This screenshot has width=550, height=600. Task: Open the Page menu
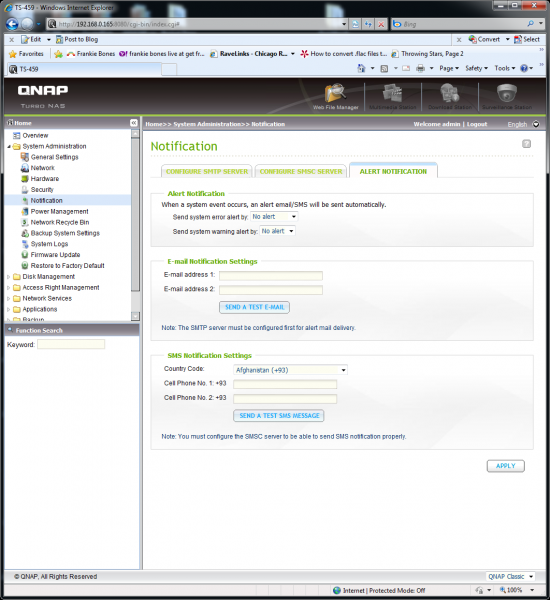(x=449, y=68)
